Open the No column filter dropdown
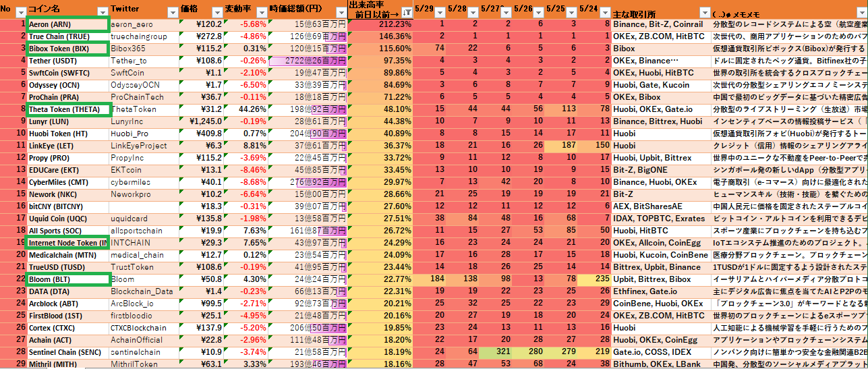Image resolution: width=868 pixels, height=369 pixels. (20, 11)
